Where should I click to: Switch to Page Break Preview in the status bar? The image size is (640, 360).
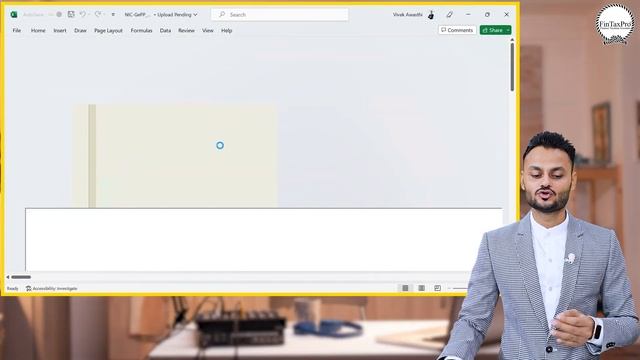point(437,288)
